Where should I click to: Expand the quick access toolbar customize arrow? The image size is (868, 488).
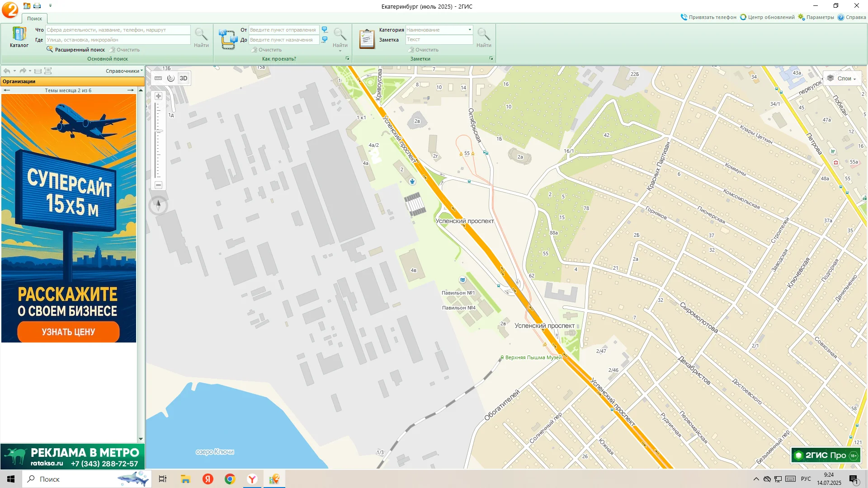50,6
